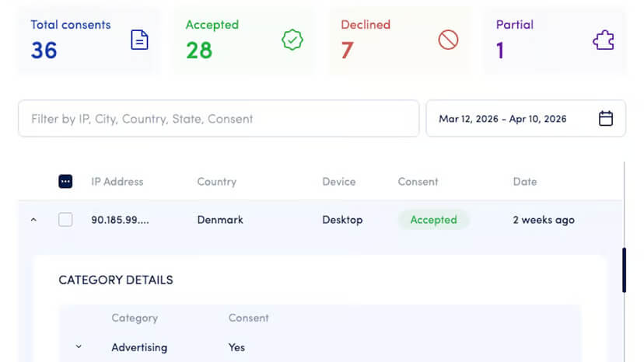The image size is (644, 362).
Task: Sort by the Consent column header
Action: [418, 182]
